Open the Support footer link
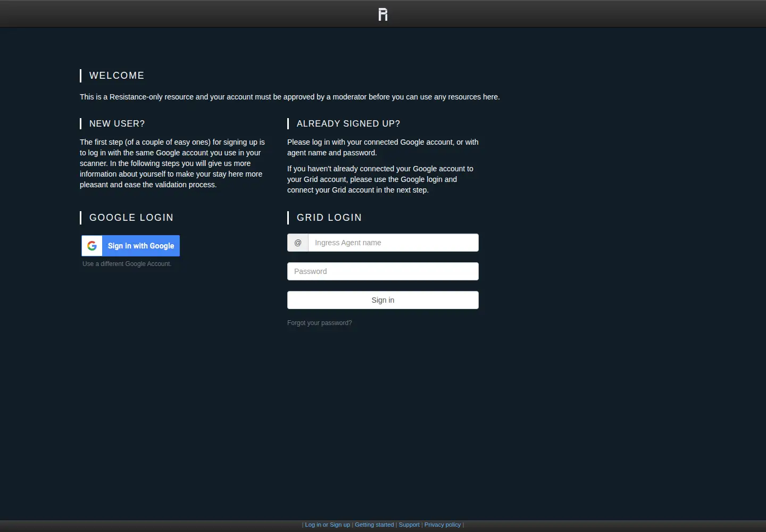 click(x=409, y=525)
